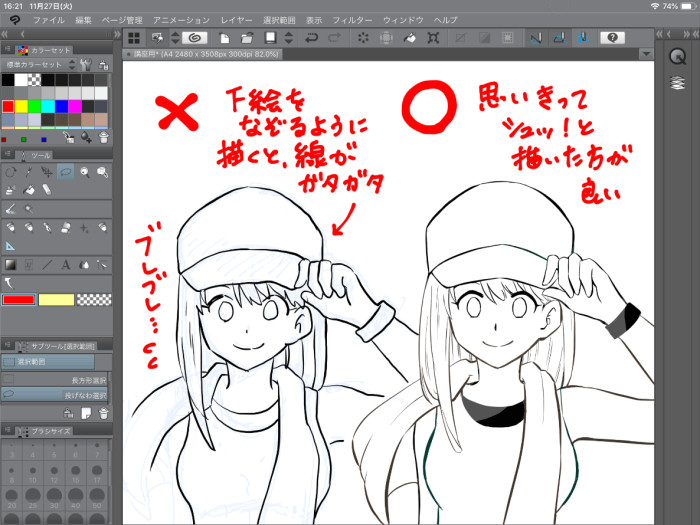Select the ruler triangle tool
Image resolution: width=700 pixels, height=525 pixels.
[x=10, y=246]
